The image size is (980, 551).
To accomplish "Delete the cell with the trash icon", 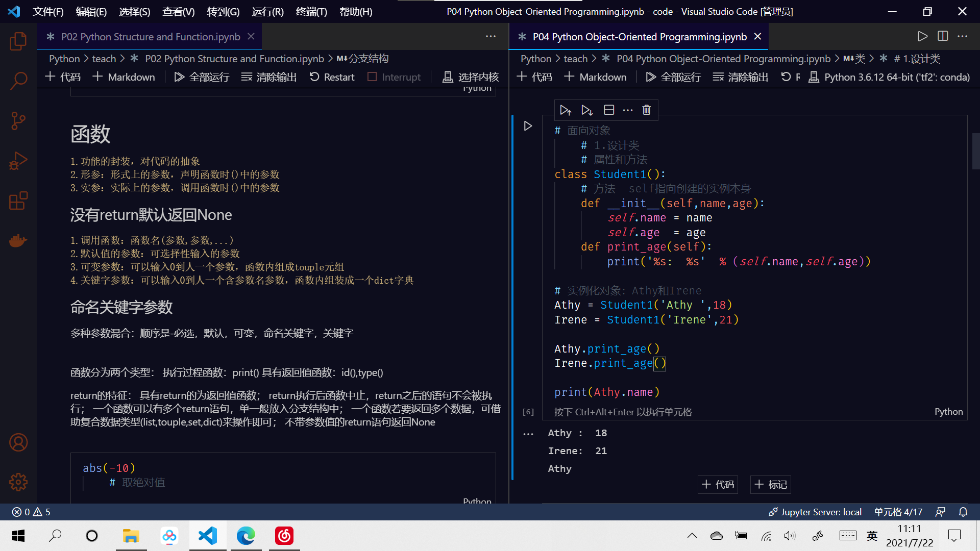I will [646, 110].
